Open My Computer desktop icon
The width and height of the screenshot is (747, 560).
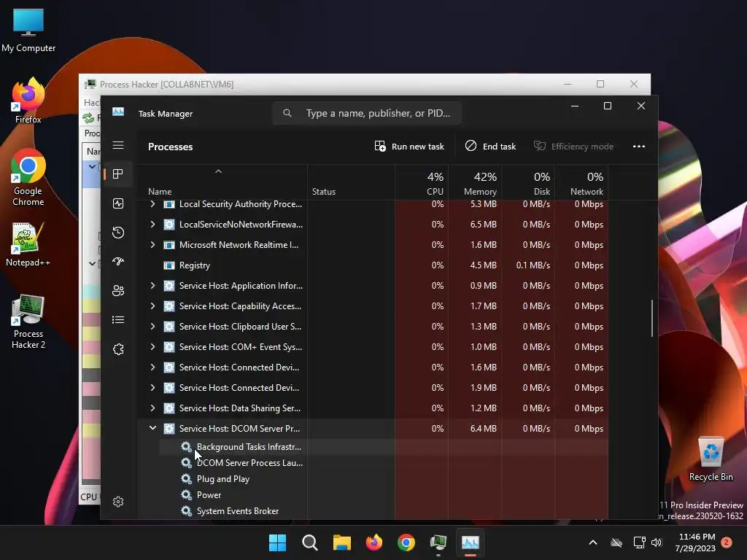28,31
